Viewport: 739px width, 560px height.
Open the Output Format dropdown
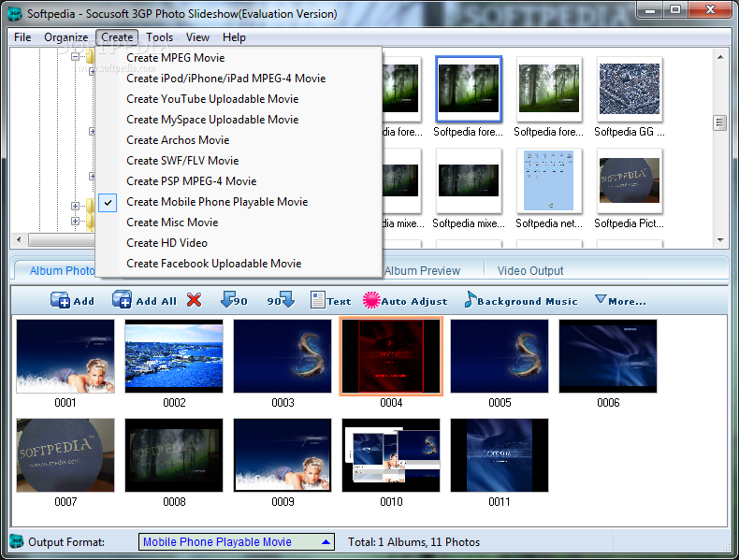coord(236,541)
